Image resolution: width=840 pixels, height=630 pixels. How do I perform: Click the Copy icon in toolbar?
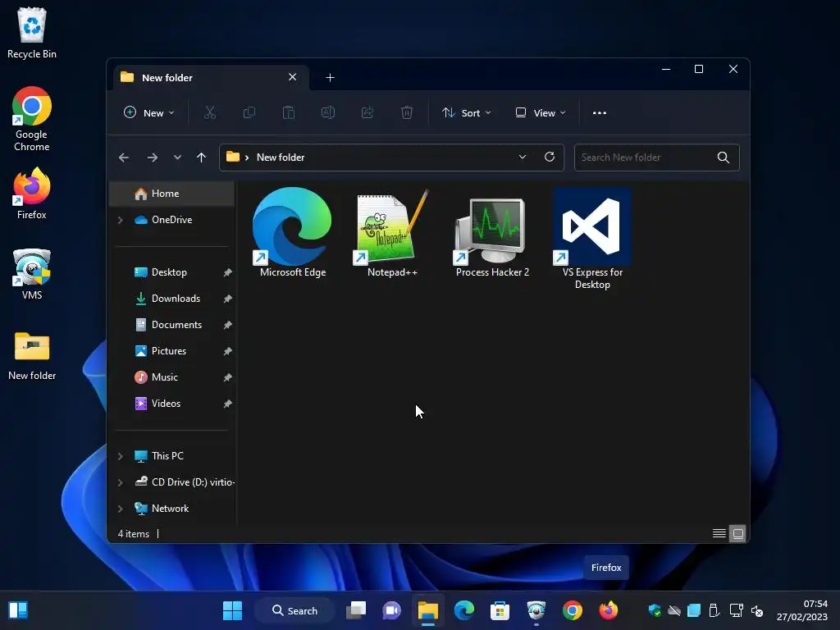pyautogui.click(x=249, y=112)
